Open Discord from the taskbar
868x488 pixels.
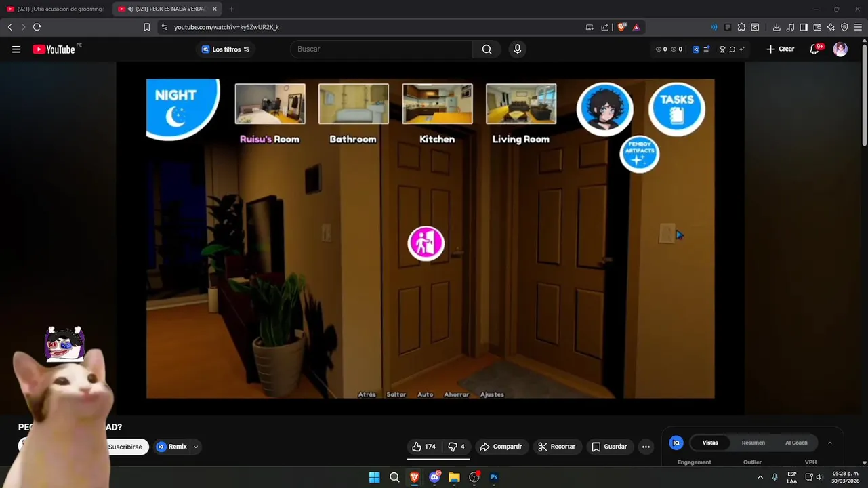pyautogui.click(x=434, y=477)
